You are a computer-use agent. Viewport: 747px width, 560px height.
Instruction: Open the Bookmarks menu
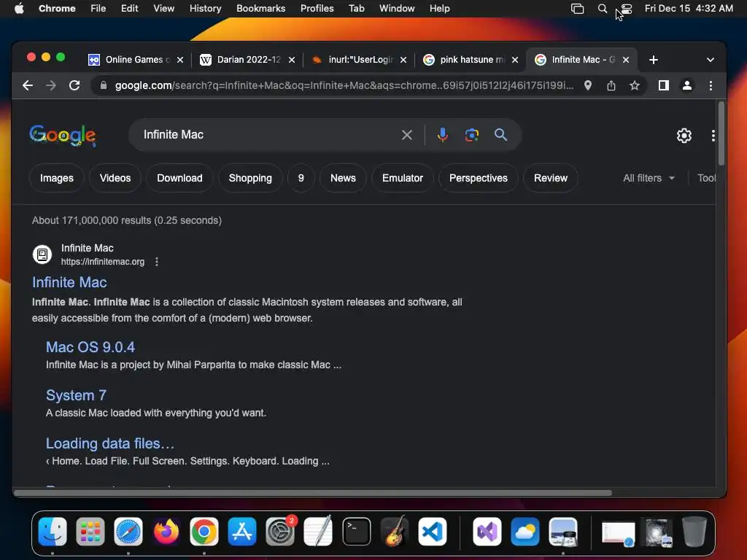coord(260,9)
